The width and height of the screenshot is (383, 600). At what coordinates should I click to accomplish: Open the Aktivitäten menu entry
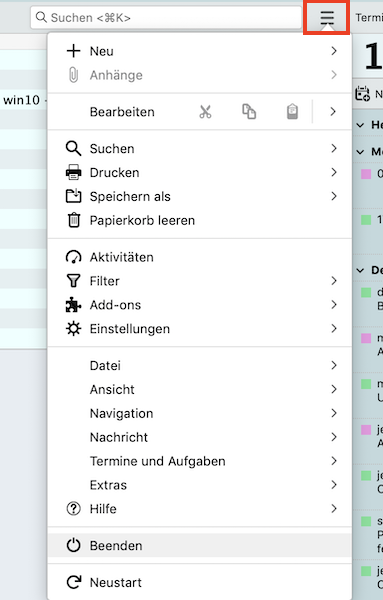(200, 257)
